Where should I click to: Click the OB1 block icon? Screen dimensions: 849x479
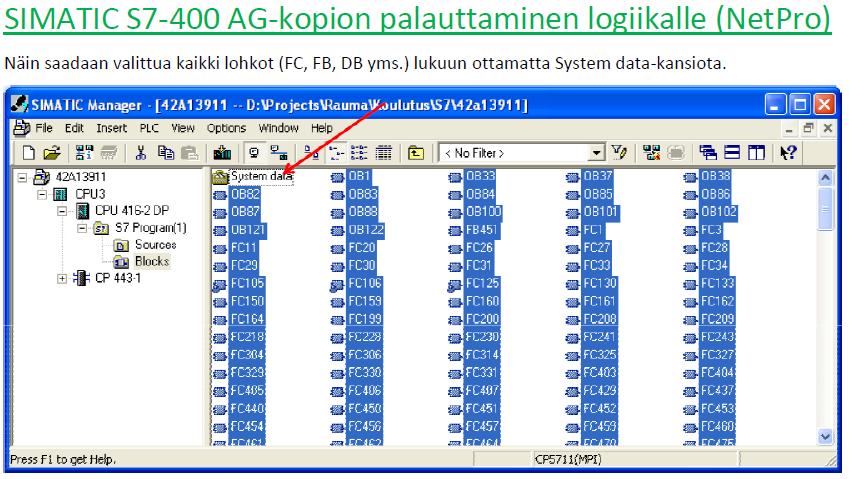pos(337,177)
